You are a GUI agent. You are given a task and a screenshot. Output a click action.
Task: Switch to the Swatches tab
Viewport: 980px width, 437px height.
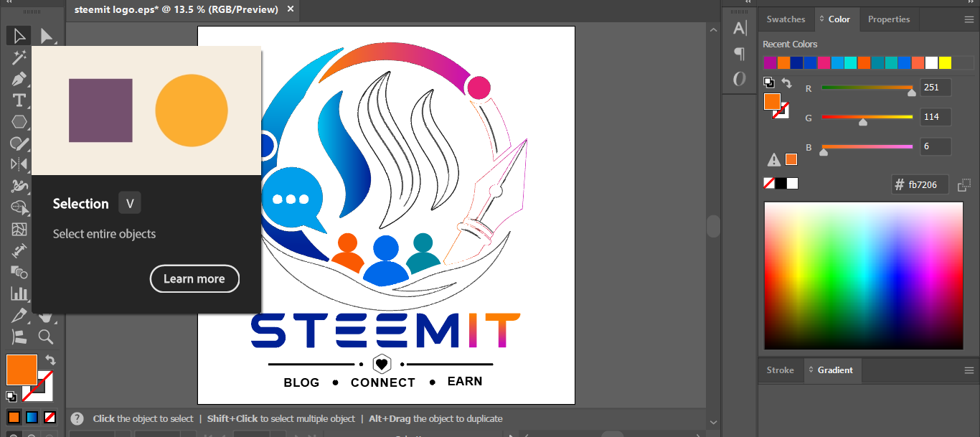[x=786, y=19]
